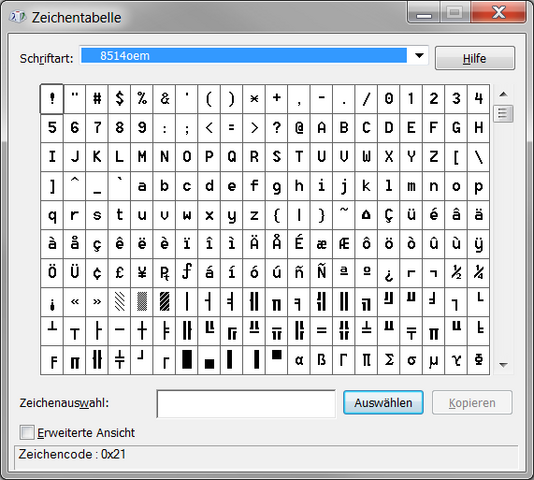The image size is (534, 480).
Task: Select the capital letter Z
Action: pos(434,157)
